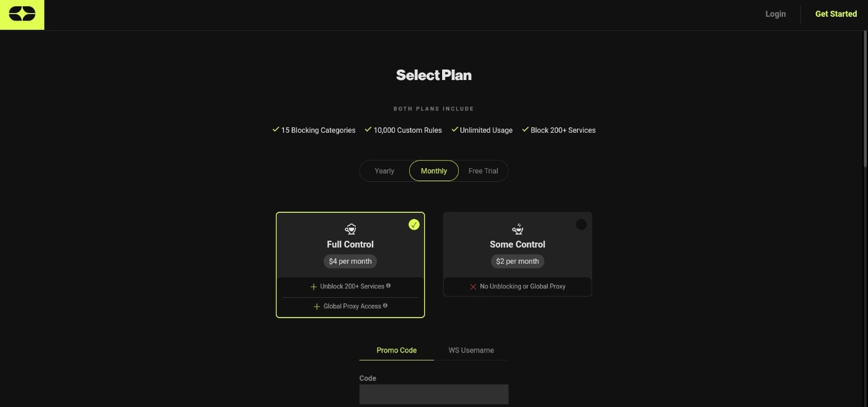This screenshot has height=407, width=868.
Task: Click the checked Full Control radio indicator
Action: [414, 225]
